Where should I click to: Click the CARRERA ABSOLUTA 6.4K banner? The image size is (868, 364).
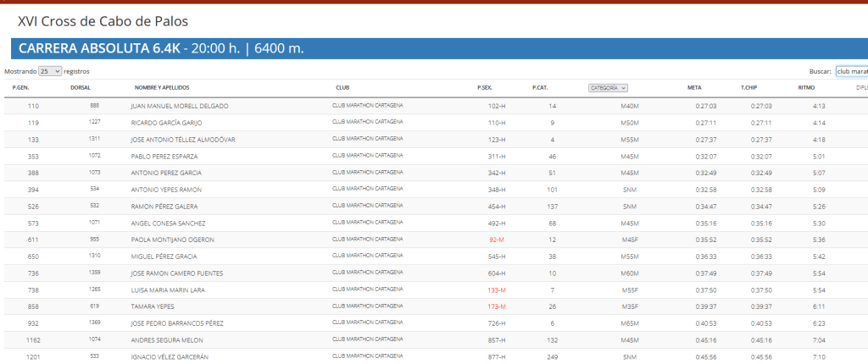click(x=440, y=49)
